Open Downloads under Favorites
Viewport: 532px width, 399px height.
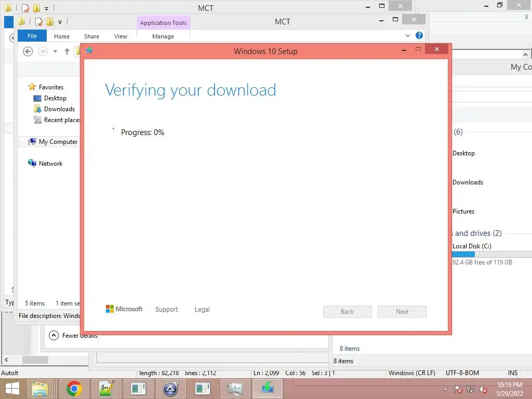[59, 109]
